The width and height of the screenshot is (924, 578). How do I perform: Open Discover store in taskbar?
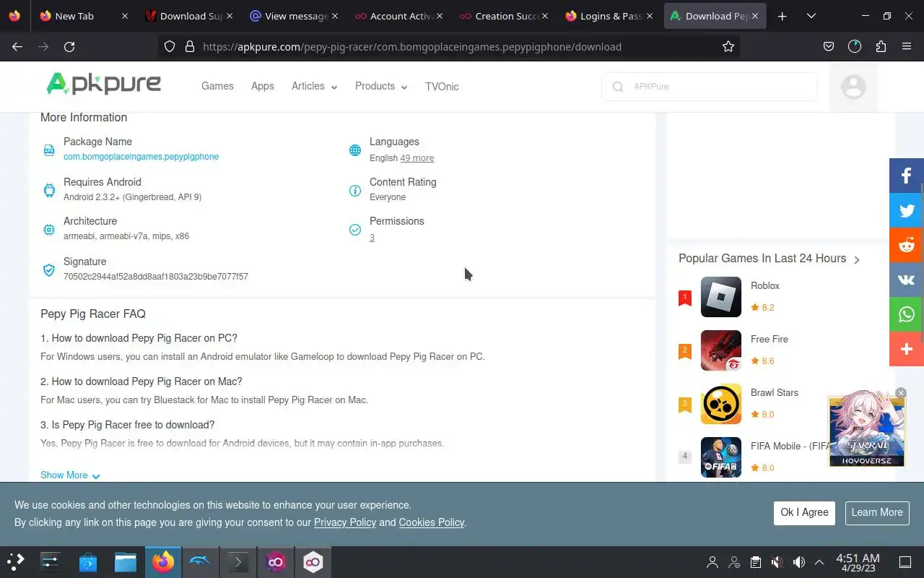tap(88, 561)
